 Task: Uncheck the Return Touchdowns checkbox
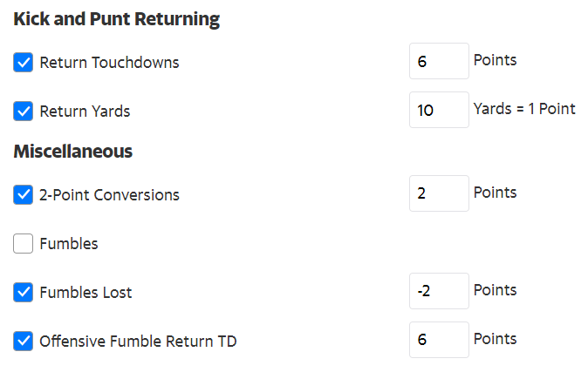point(24,63)
